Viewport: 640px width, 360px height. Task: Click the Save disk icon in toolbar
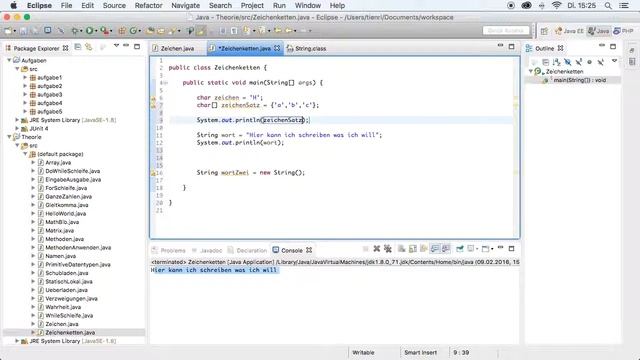(x=23, y=31)
